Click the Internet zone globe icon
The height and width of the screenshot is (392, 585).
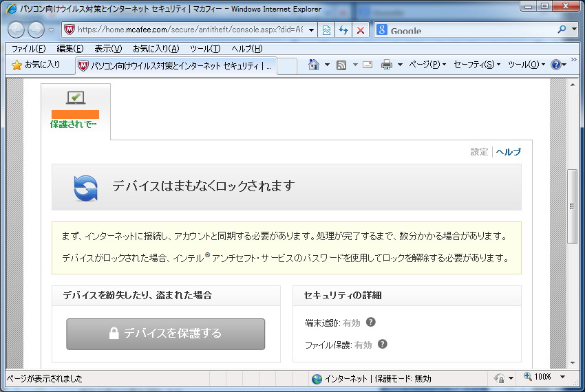[317, 379]
